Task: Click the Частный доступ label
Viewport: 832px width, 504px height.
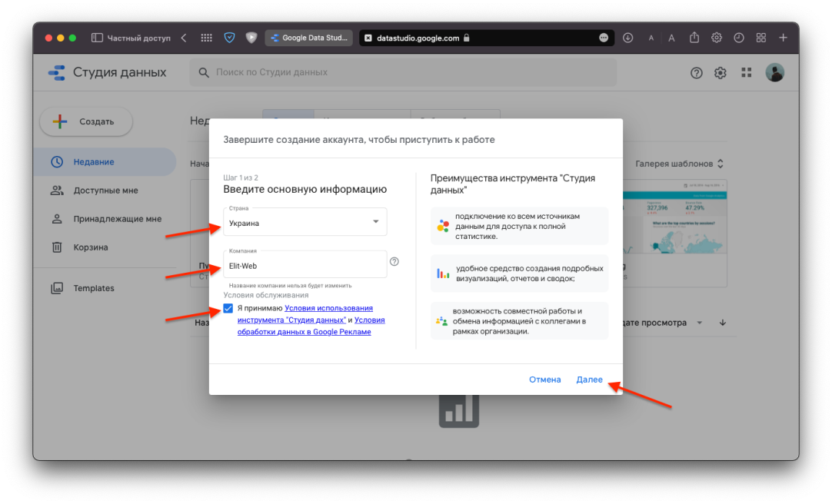Action: tap(139, 38)
